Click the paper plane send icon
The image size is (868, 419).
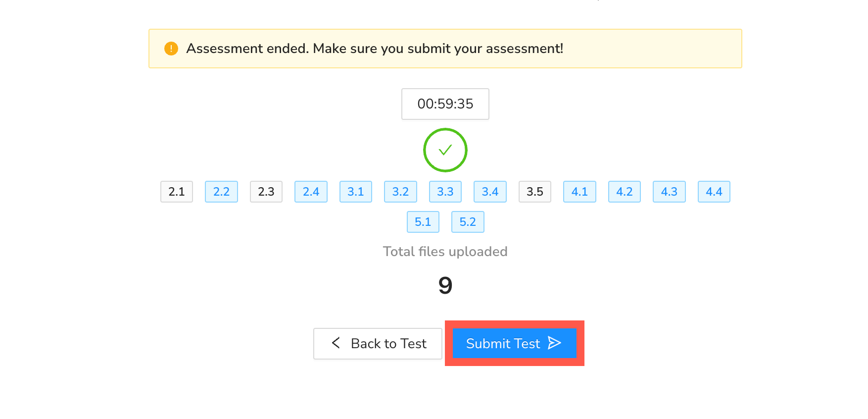point(554,343)
